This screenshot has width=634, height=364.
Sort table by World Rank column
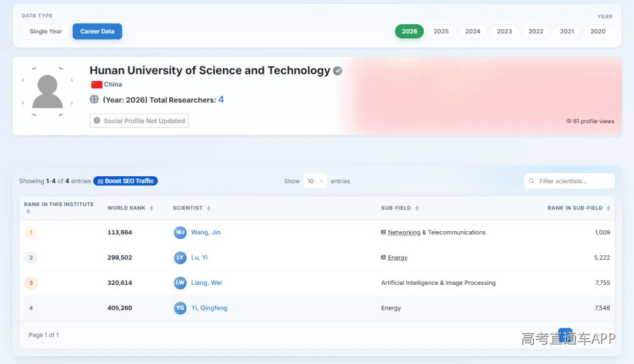[x=130, y=208]
